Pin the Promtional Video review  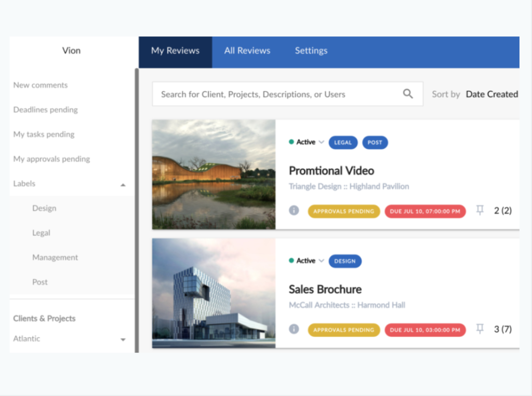[x=480, y=211]
